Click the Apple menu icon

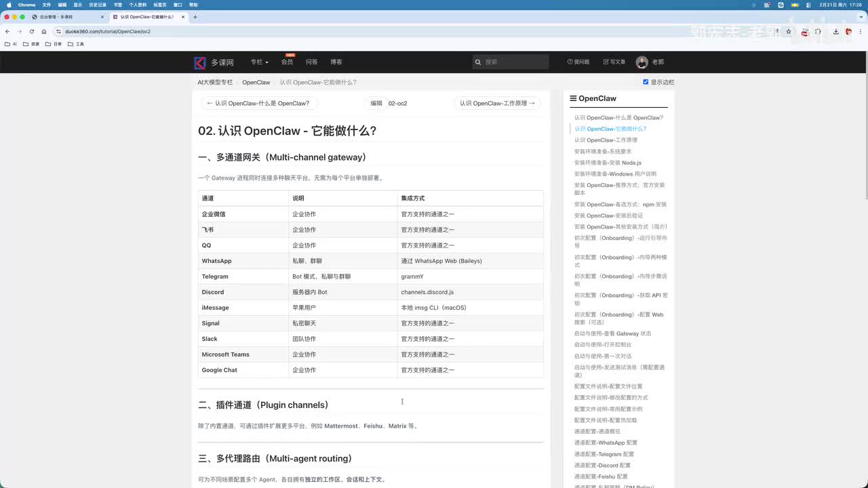point(9,5)
